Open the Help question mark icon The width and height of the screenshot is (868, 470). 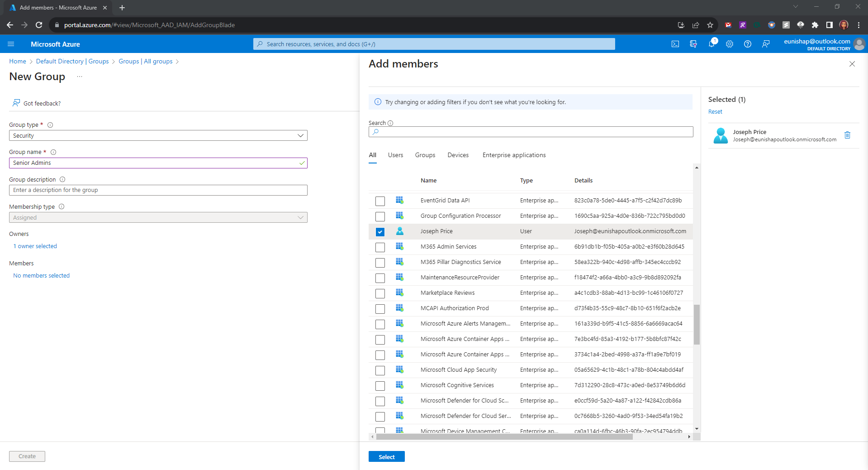[747, 44]
